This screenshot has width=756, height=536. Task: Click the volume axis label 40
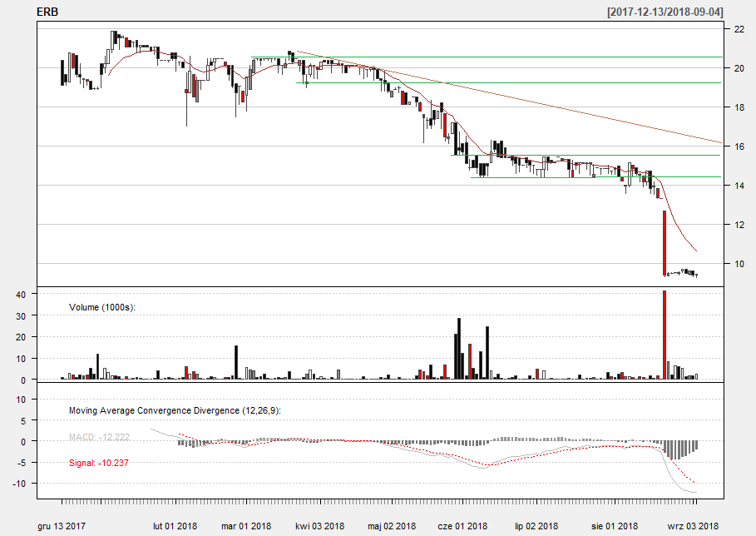pyautogui.click(x=21, y=295)
